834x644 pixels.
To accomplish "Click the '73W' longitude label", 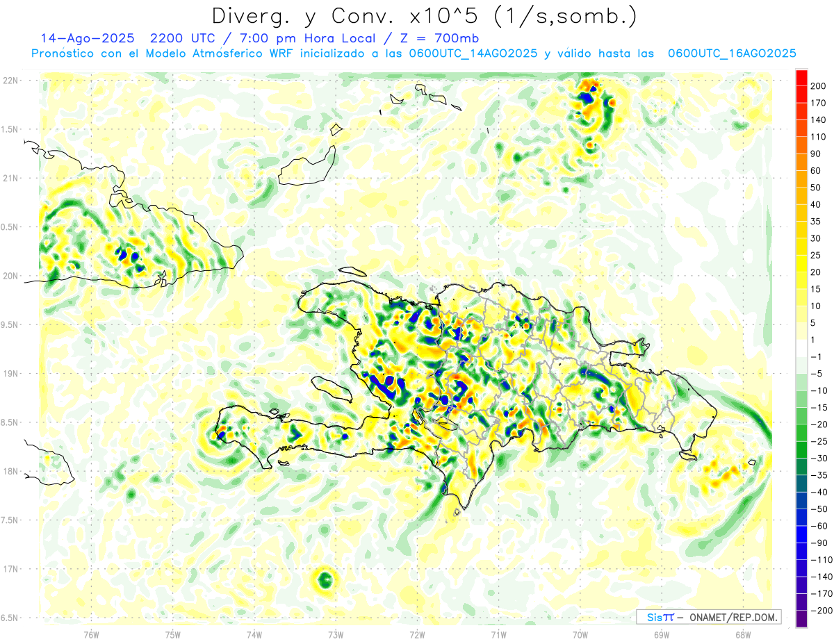I will (x=336, y=635).
